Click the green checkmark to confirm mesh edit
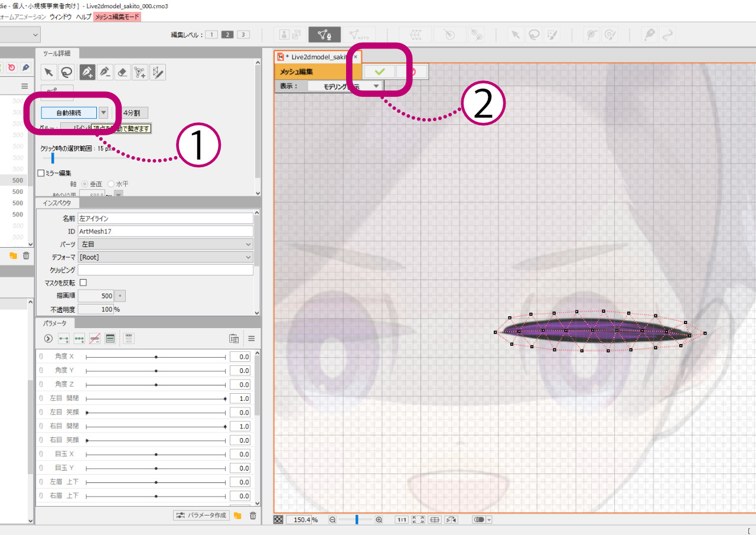Image resolution: width=756 pixels, height=535 pixels. point(379,72)
